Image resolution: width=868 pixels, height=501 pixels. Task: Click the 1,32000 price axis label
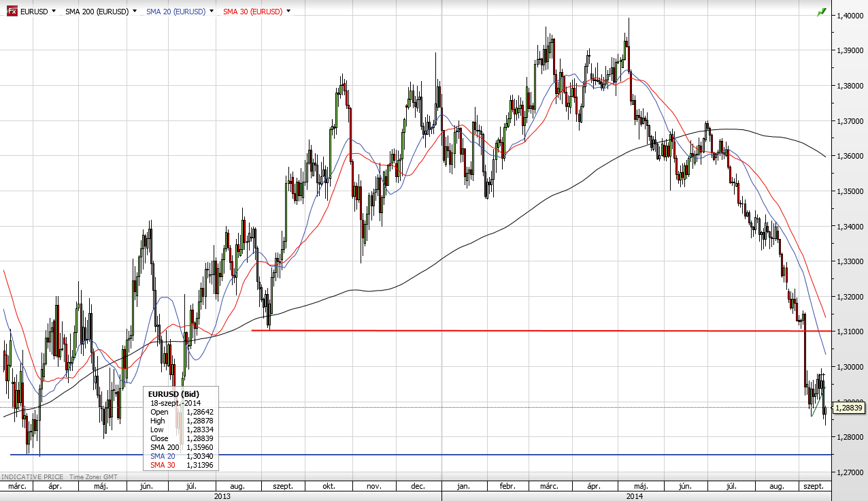pos(850,297)
